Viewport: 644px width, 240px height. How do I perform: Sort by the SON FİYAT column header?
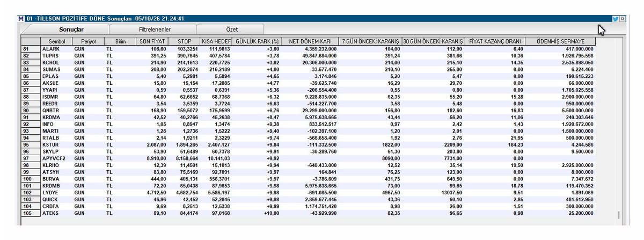[151, 41]
